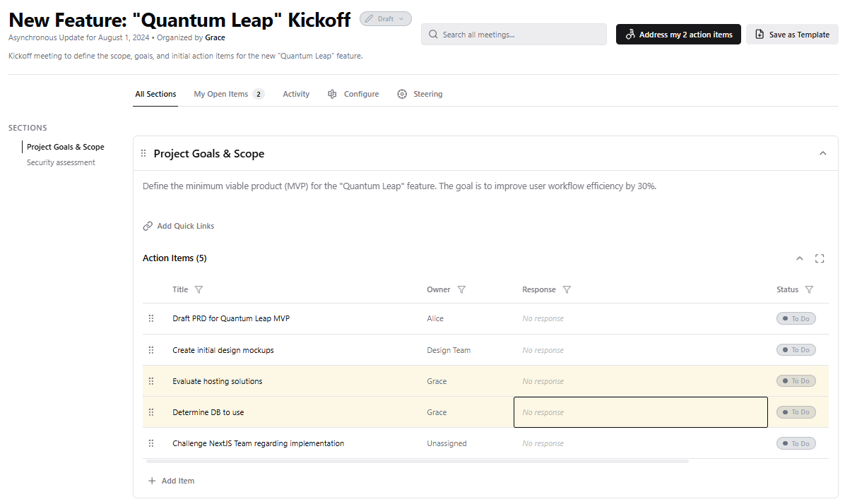This screenshot has width=845, height=504.
Task: Click drag handle for Challenge NextJS Team row
Action: (x=151, y=444)
